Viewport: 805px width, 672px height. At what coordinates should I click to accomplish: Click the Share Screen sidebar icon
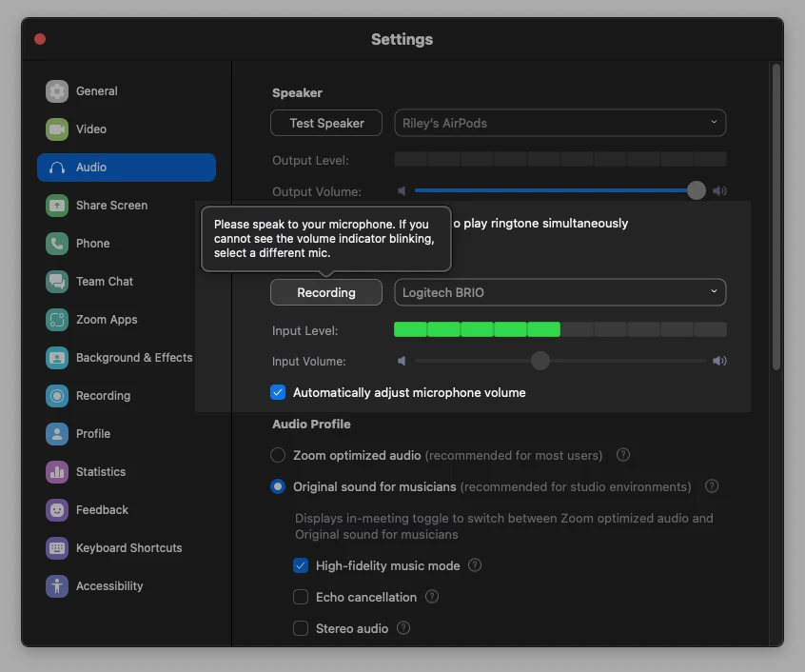pos(57,206)
